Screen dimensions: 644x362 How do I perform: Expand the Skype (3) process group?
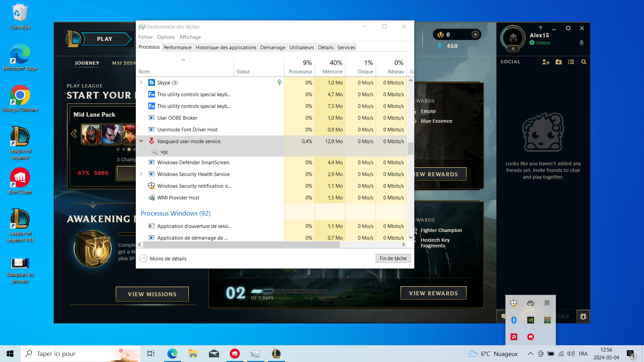(x=141, y=82)
